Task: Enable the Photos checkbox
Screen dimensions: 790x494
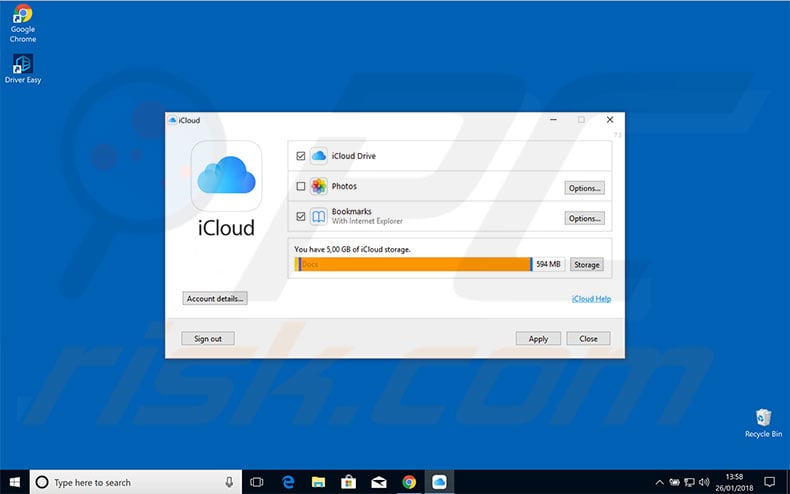Action: [301, 186]
